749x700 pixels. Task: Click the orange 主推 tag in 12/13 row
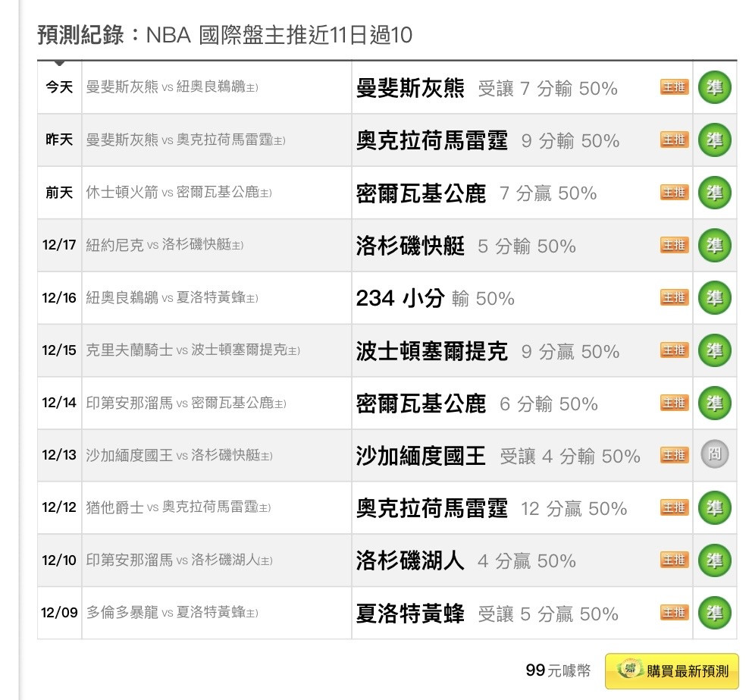675,454
